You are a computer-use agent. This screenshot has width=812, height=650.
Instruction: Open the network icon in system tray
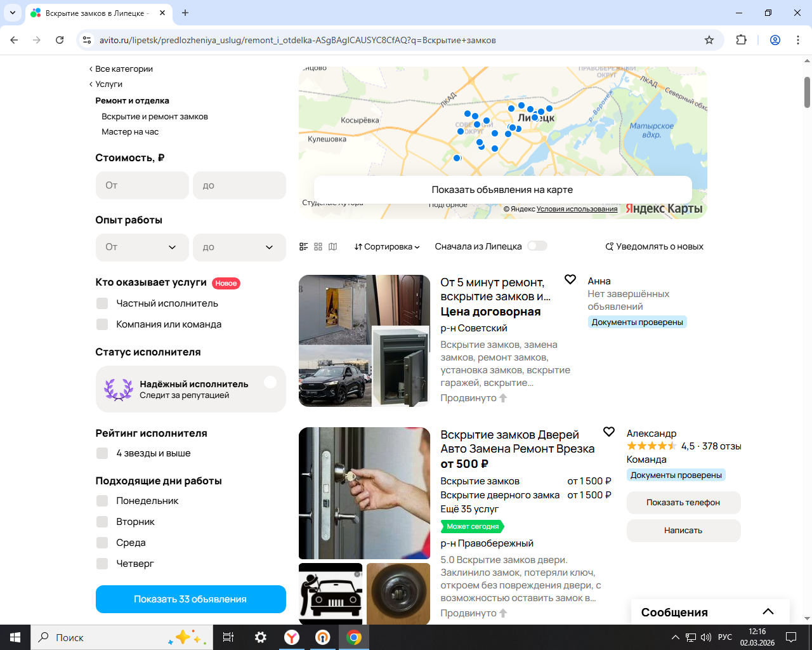coord(691,637)
